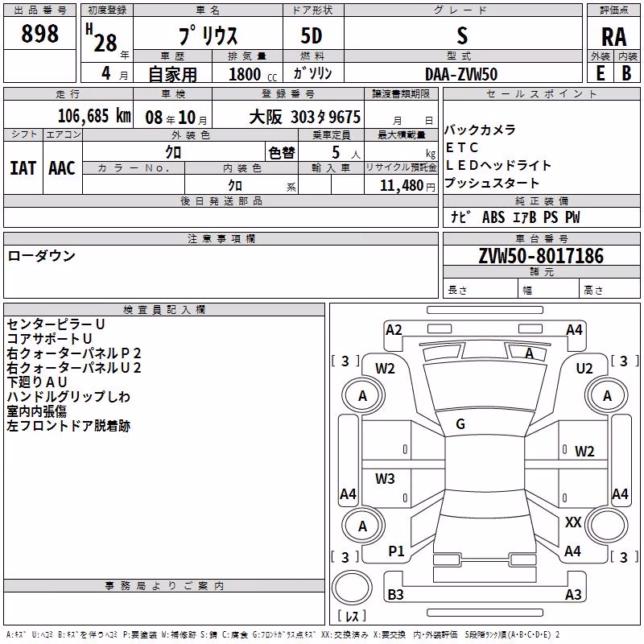This screenshot has height=644, width=644.
Task: Click the car inspection date 08年10月
Action: (x=176, y=118)
